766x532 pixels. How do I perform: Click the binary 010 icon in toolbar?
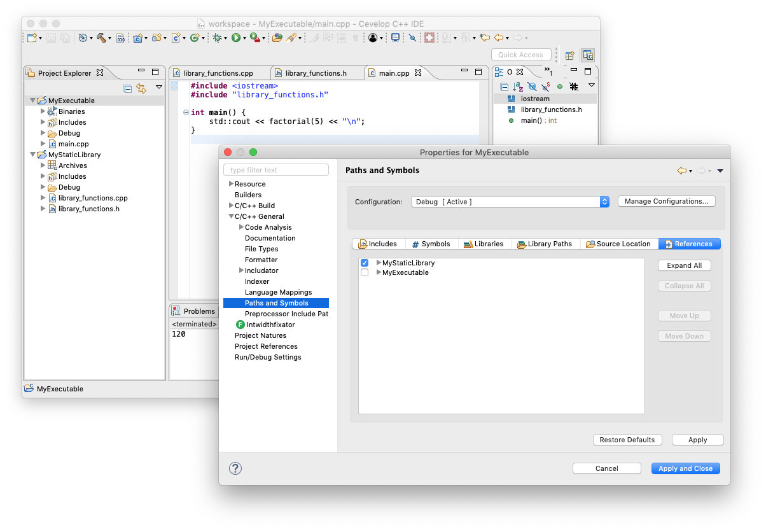[121, 38]
